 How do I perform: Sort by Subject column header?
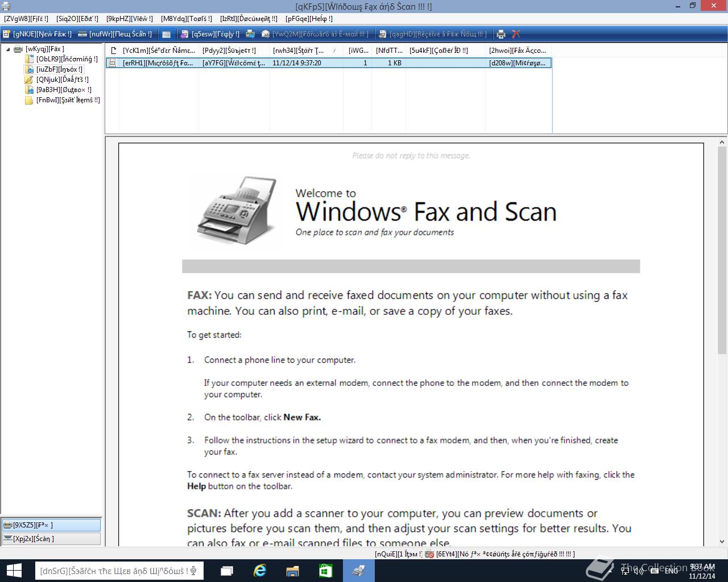(x=234, y=51)
